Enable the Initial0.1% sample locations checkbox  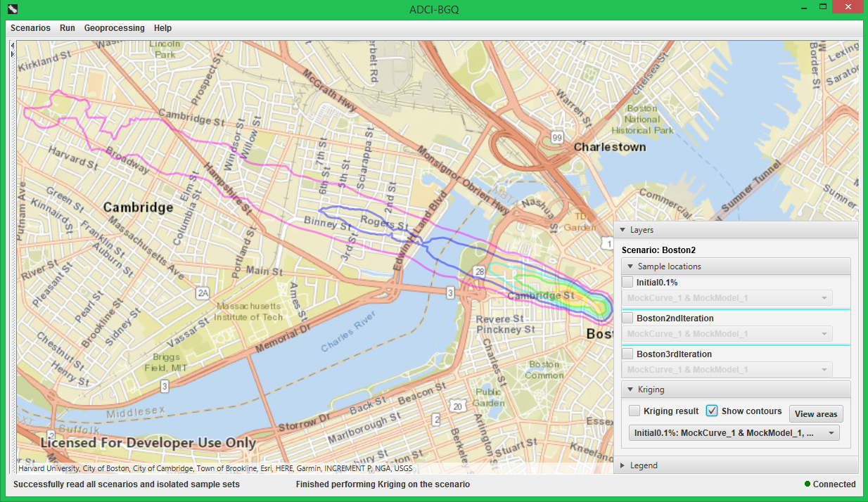click(x=628, y=282)
